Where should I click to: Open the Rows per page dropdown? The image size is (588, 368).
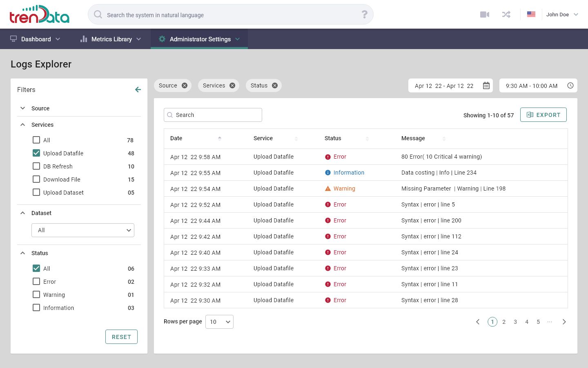click(x=219, y=322)
